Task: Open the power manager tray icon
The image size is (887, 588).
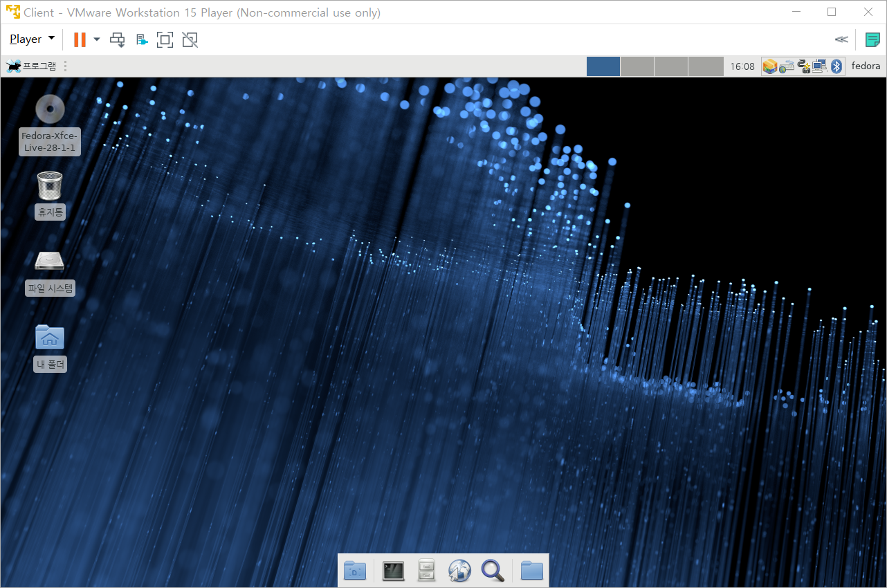Action: 803,66
